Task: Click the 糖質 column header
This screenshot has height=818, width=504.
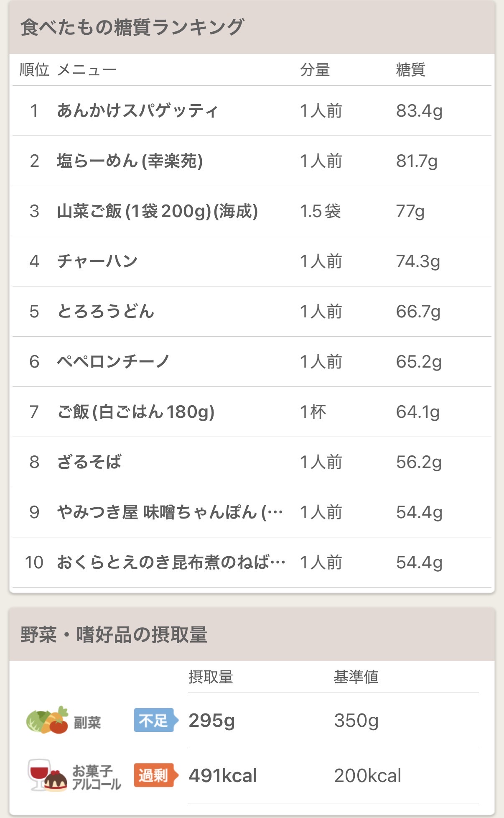Action: click(x=410, y=70)
